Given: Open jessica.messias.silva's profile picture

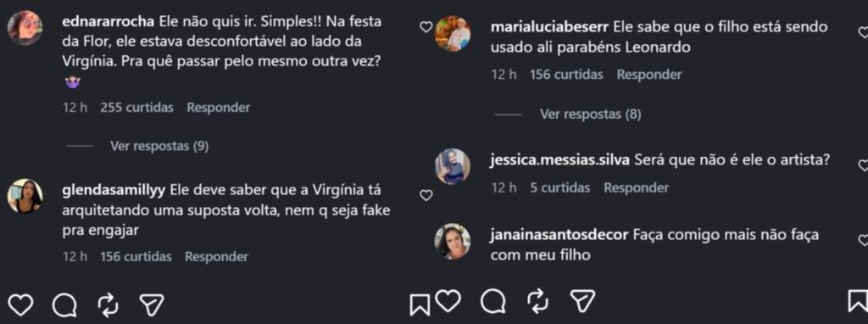Looking at the screenshot, I should pos(453,166).
